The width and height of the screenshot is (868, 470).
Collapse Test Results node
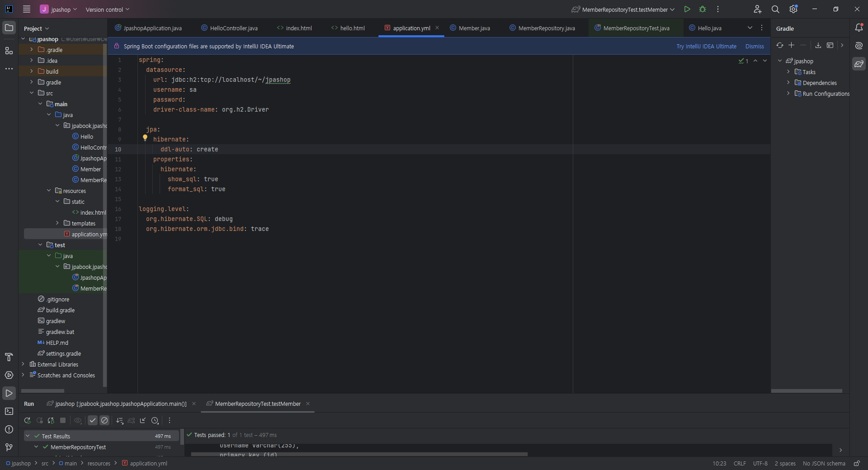(x=28, y=436)
